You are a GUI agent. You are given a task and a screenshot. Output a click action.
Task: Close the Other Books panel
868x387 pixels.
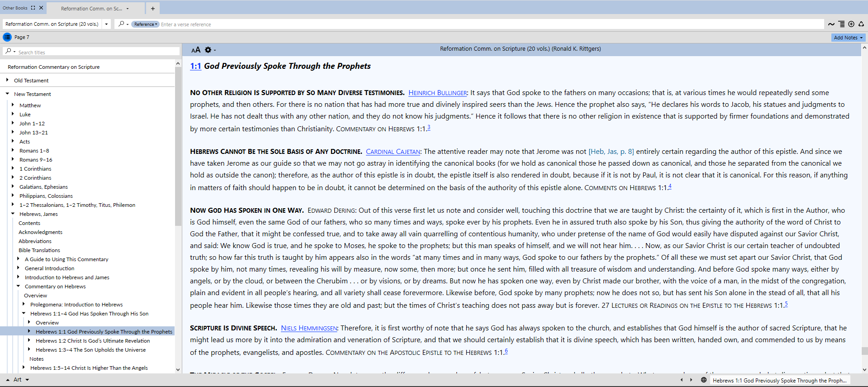click(41, 8)
